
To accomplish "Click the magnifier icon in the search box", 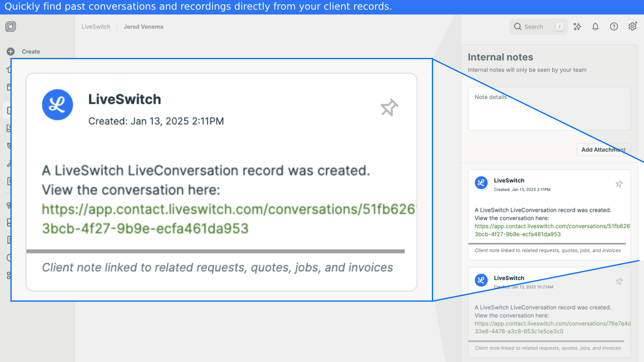I will [x=518, y=27].
